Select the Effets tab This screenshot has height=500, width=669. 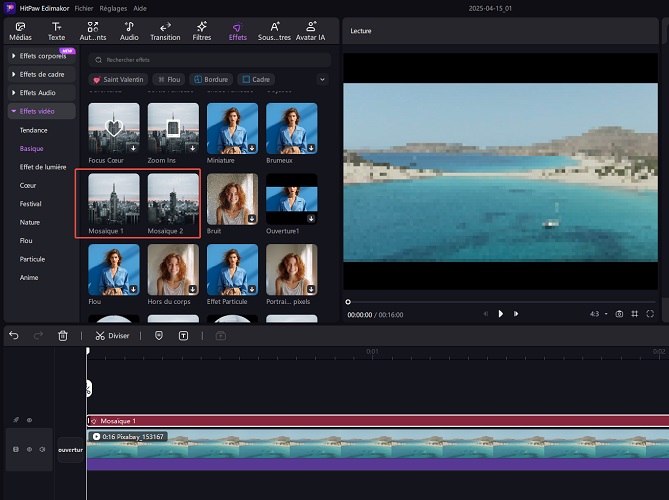click(238, 32)
